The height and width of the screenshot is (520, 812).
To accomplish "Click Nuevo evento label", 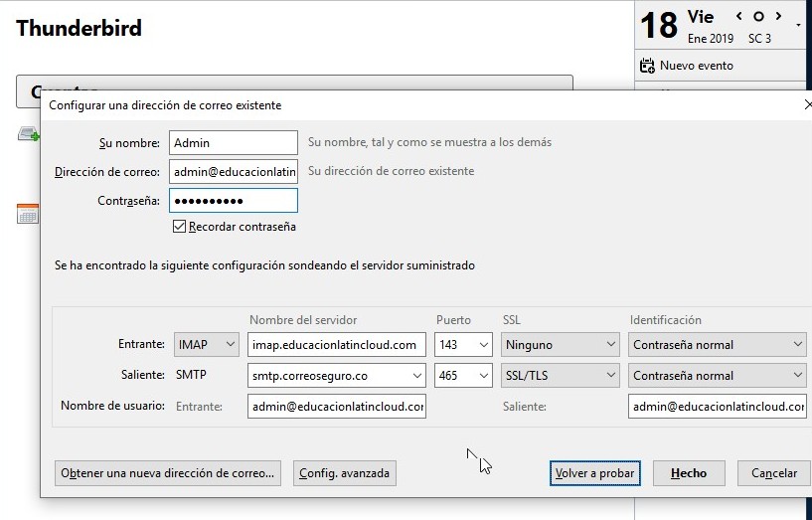I will 697,66.
